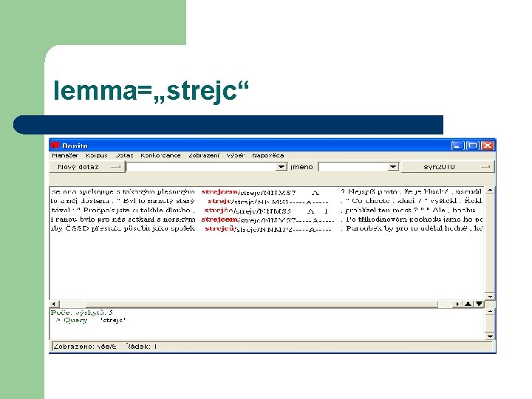Expand the jméno dropdown arrow
The height and width of the screenshot is (399, 532).
coord(392,166)
